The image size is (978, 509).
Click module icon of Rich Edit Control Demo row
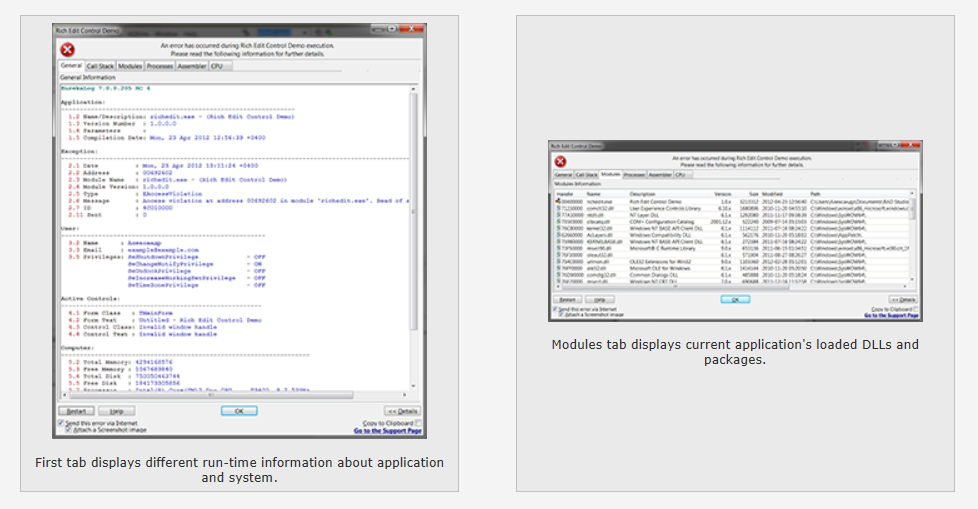pos(558,201)
